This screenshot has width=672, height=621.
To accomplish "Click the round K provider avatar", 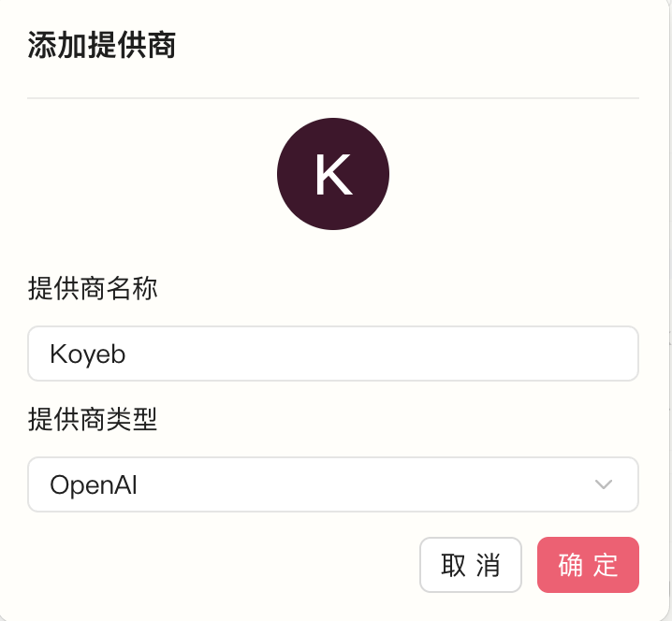I will 332,174.
